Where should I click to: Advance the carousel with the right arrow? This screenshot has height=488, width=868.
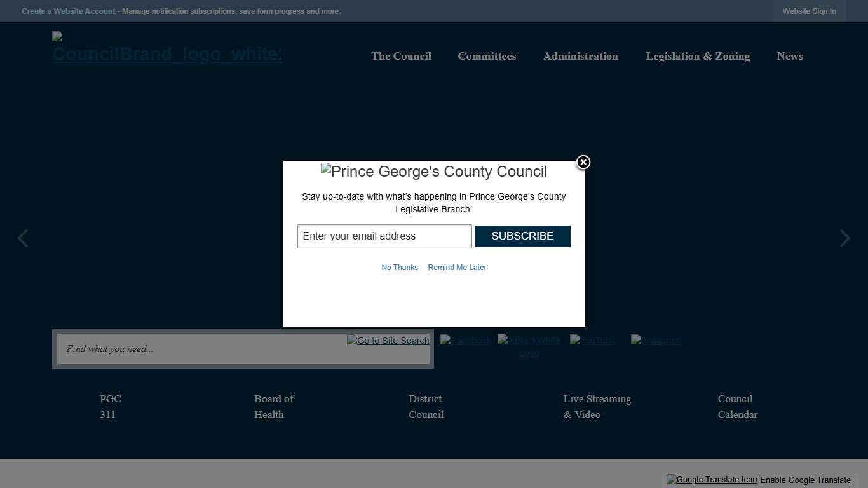[x=844, y=238]
